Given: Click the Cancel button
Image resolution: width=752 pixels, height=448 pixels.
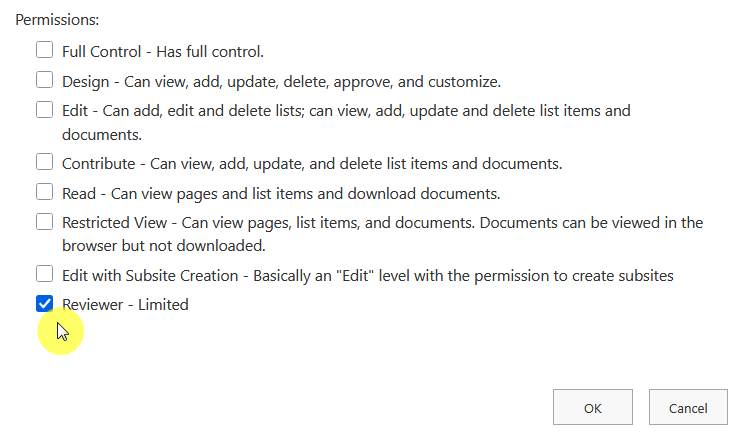Looking at the screenshot, I should (x=688, y=407).
